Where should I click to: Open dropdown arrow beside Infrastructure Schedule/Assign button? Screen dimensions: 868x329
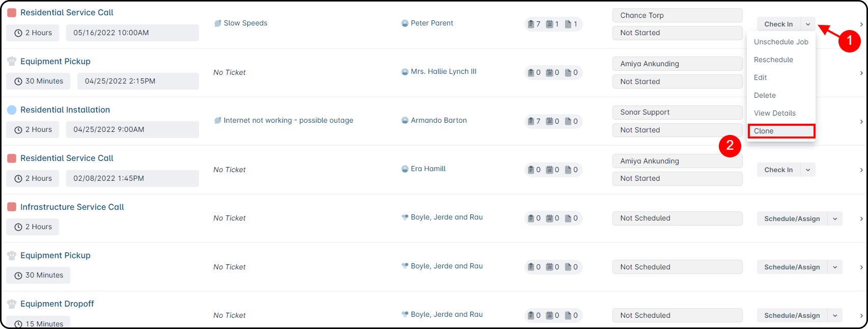[x=835, y=219]
